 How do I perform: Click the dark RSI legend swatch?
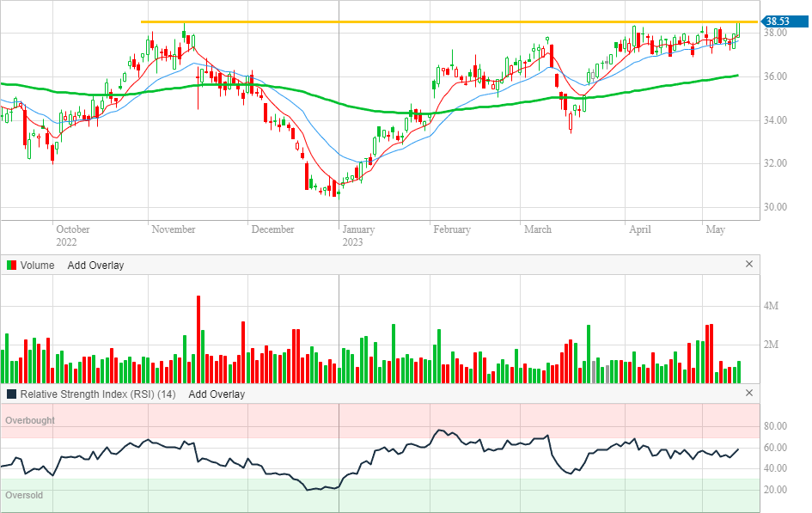(x=11, y=394)
